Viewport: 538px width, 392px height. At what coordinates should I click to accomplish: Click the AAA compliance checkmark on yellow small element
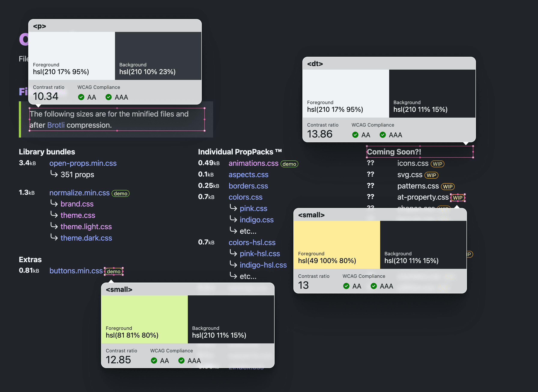[x=373, y=286]
